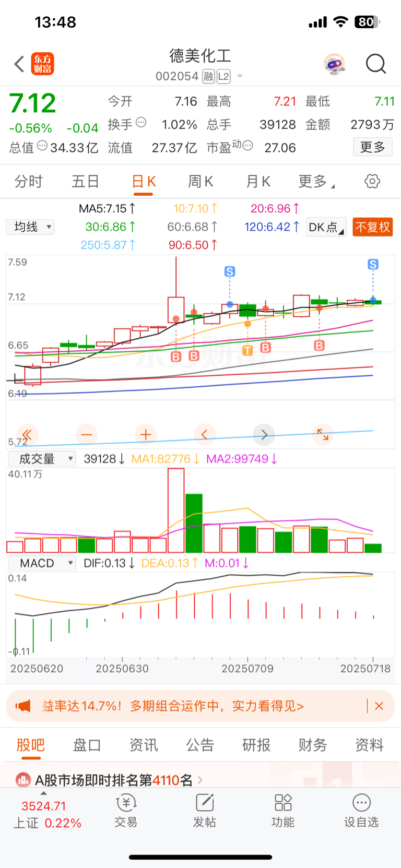Image resolution: width=401 pixels, height=868 pixels.
Task: Select the 股吧 tab
Action: click(30, 745)
